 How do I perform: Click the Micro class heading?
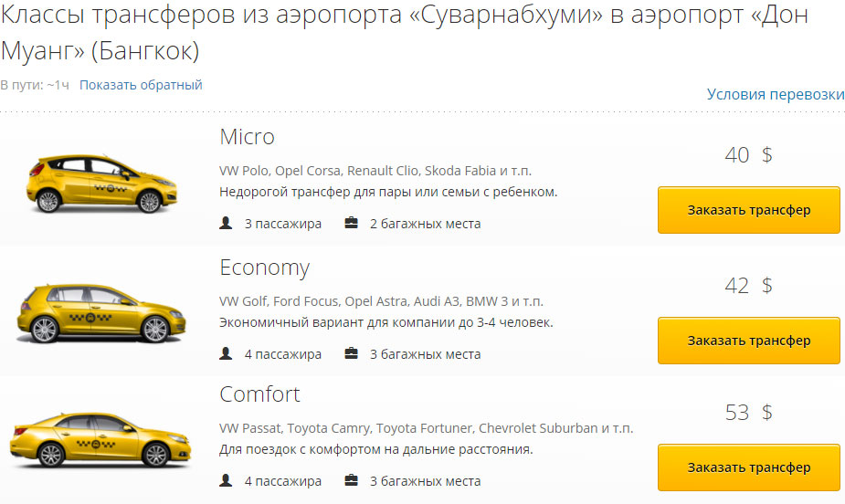pyautogui.click(x=247, y=137)
